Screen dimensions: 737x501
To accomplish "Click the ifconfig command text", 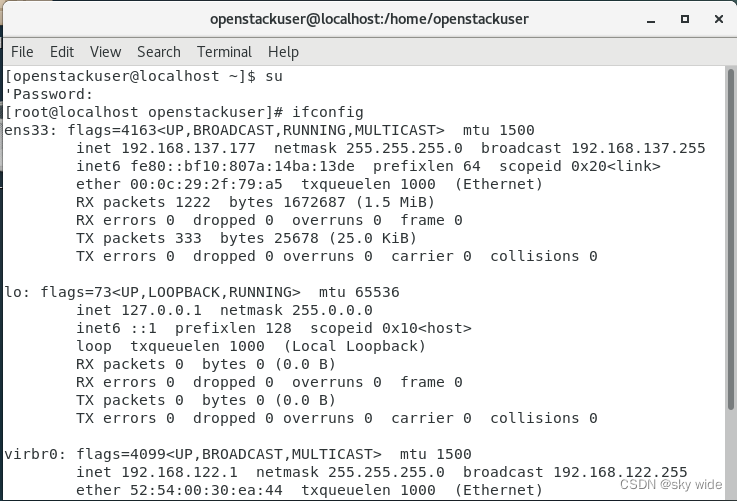I will tap(328, 112).
